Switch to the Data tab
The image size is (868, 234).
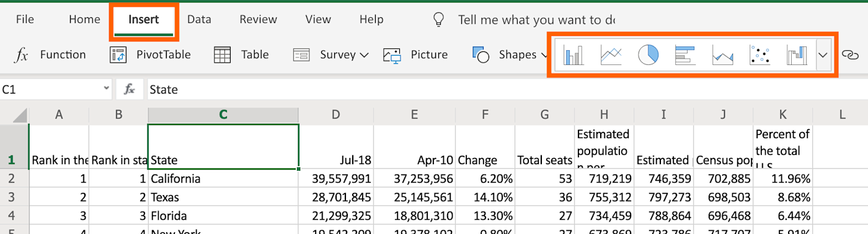click(x=199, y=19)
